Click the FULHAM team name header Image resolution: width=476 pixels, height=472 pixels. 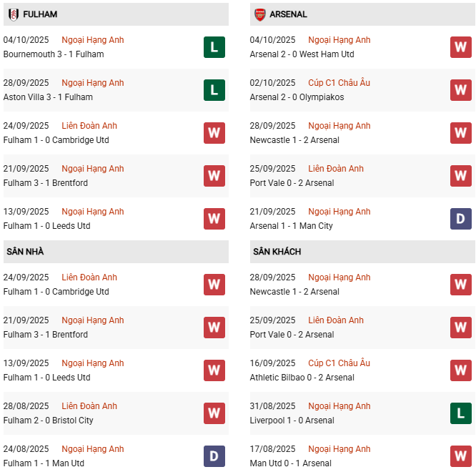click(x=40, y=14)
